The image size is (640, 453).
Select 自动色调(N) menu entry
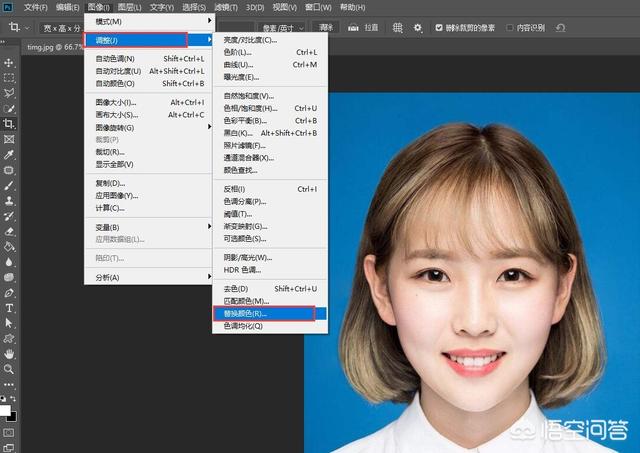(x=148, y=59)
